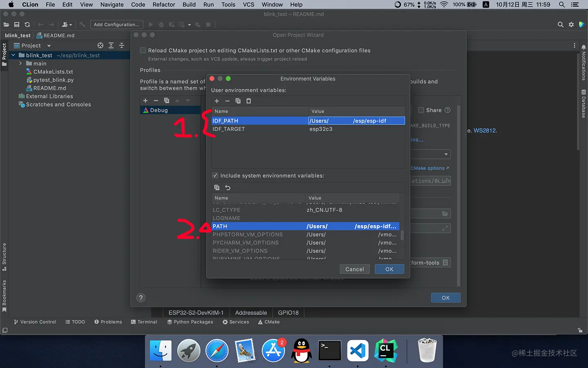Toggle the Share profile checkbox
Image resolution: width=588 pixels, height=368 pixels.
[421, 110]
